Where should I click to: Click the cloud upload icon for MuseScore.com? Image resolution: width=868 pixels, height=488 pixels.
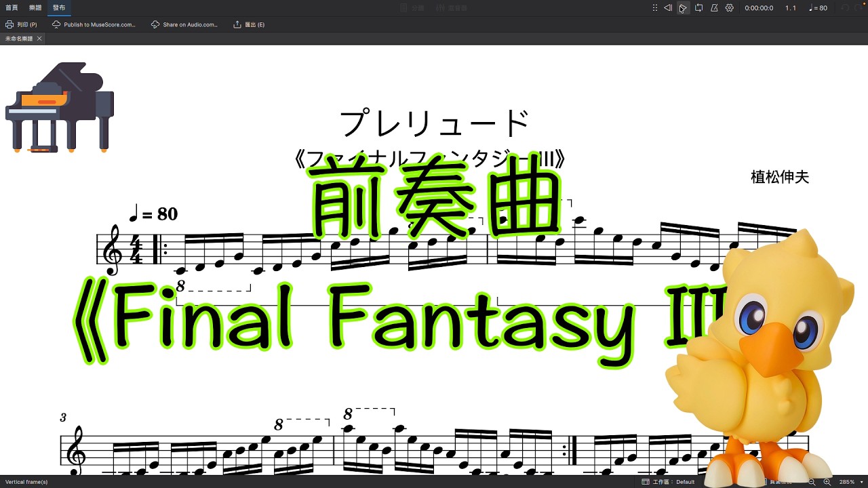(56, 24)
